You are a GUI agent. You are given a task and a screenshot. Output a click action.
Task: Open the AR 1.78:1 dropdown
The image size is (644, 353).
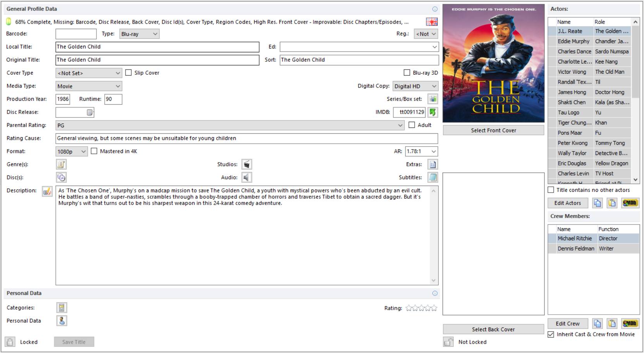click(x=422, y=151)
